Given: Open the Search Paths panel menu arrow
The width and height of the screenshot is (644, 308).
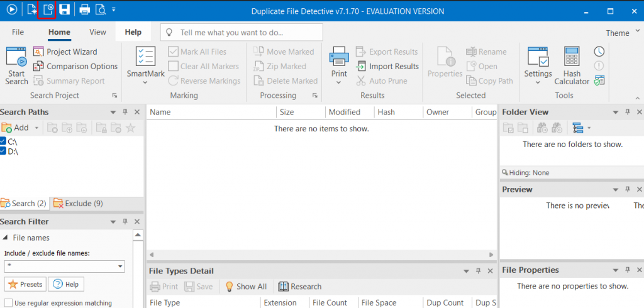Looking at the screenshot, I should coord(113,112).
